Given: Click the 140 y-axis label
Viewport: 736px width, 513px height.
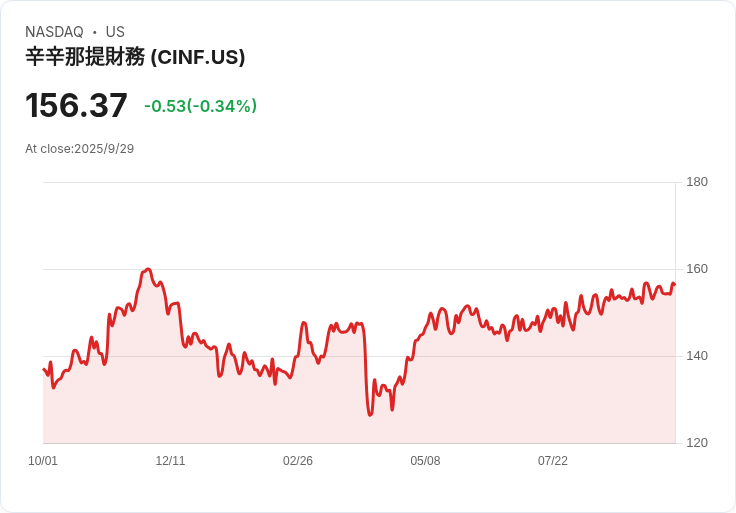Looking at the screenshot, I should click(697, 356).
